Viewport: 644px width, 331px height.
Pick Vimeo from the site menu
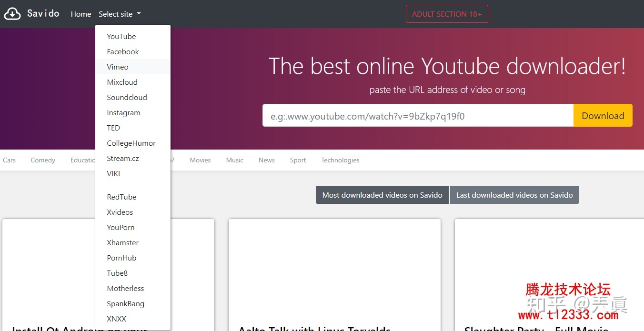(118, 67)
